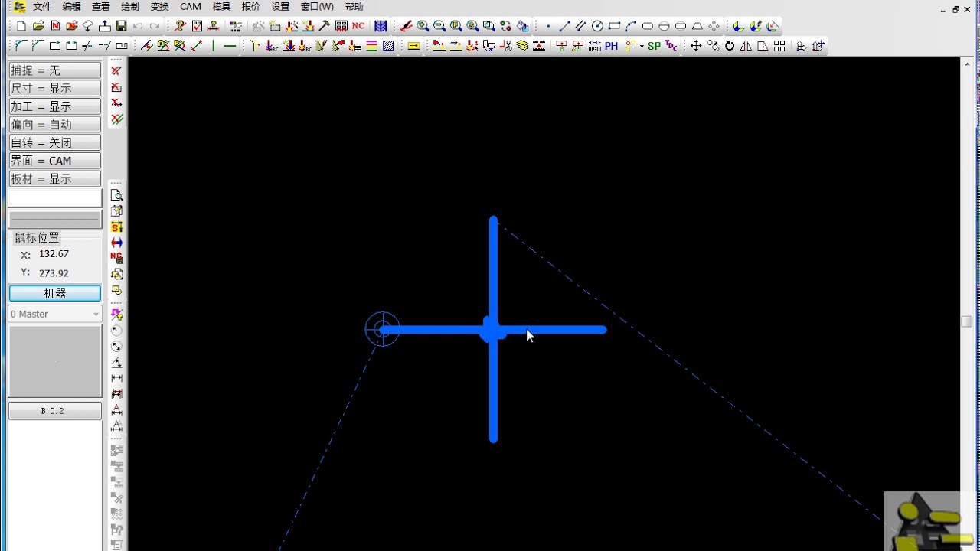Click the B 0.2 button
This screenshot has width=980, height=551.
click(x=55, y=411)
